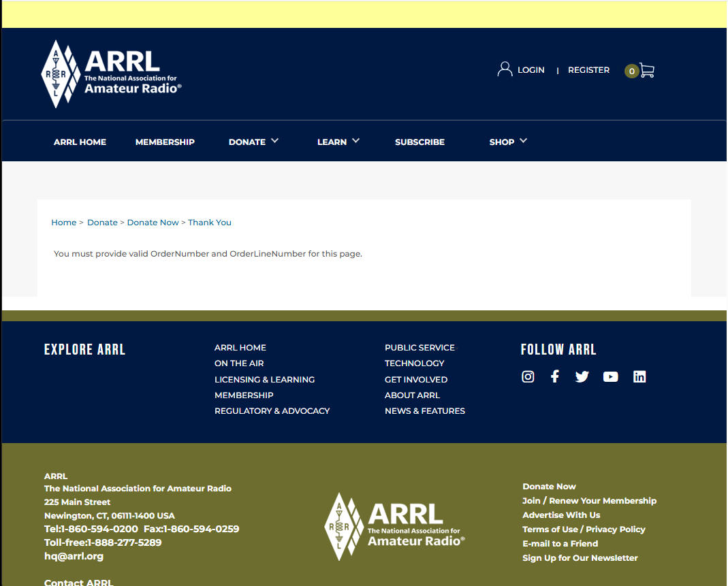
Task: Click the ARRL logo in the header
Action: click(111, 74)
